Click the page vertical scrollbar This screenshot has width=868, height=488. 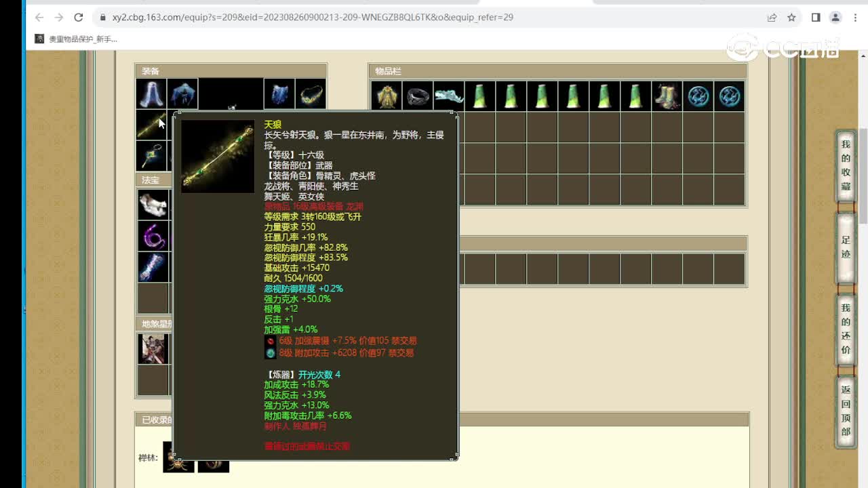[x=863, y=176]
